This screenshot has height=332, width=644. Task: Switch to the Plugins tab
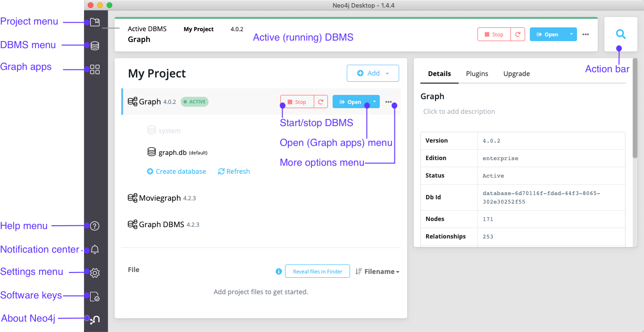[x=477, y=74]
